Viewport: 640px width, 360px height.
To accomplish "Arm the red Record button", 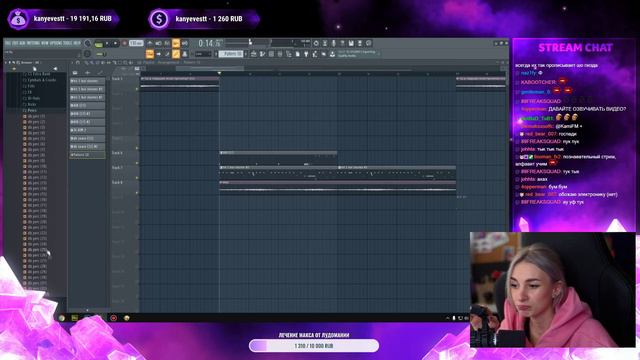I will click(124, 43).
